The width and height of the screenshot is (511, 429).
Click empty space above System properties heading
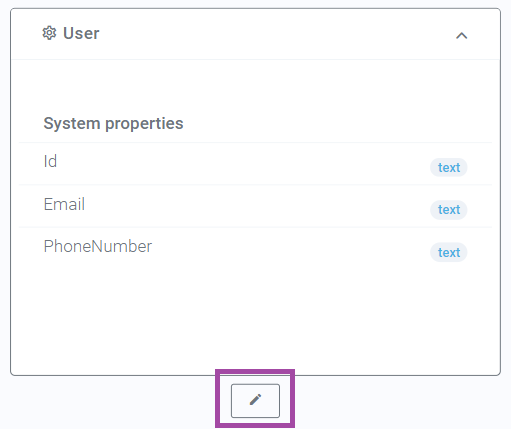(255, 87)
